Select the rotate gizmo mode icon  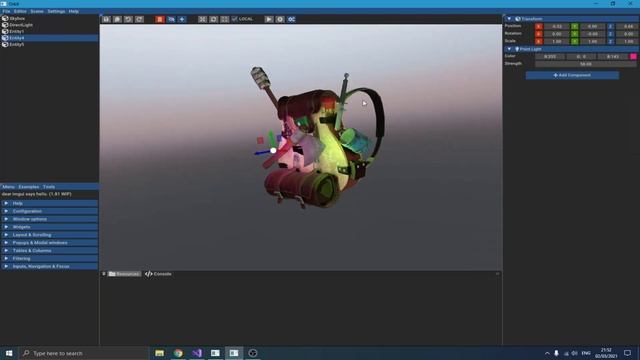(x=213, y=19)
